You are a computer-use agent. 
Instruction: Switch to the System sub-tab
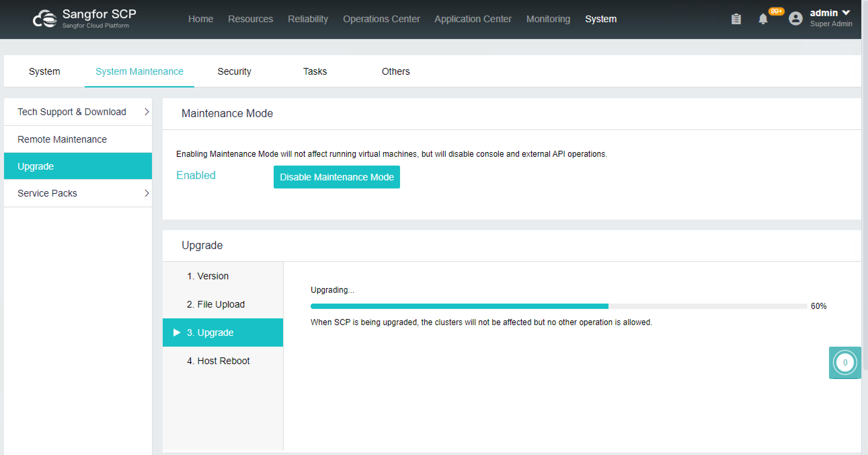click(44, 71)
